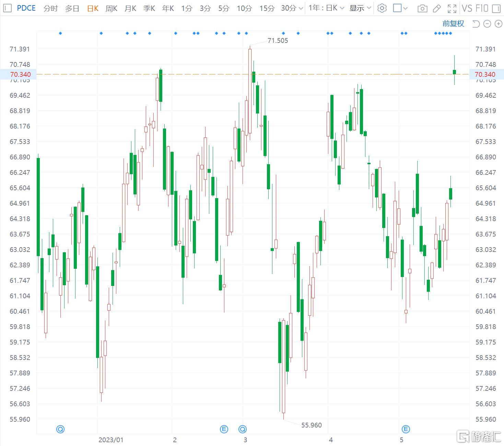504x446 pixels.
Task: Click the 前复权 adjustment link
Action: point(453,24)
